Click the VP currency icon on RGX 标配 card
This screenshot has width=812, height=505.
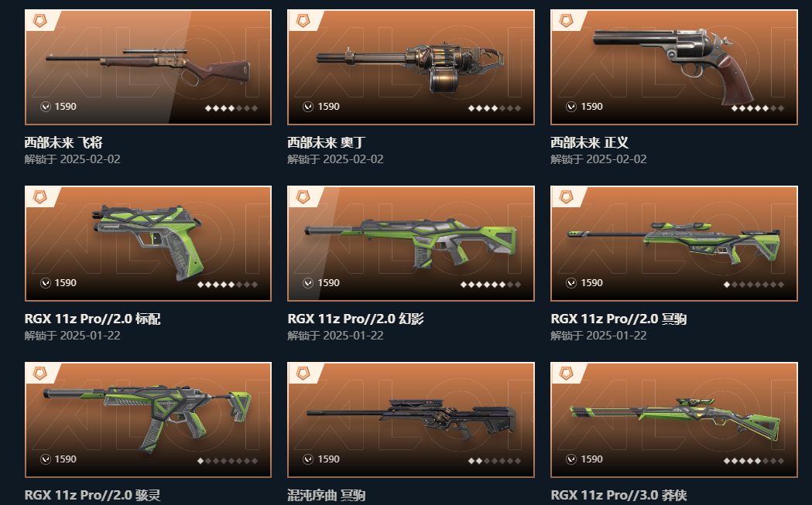point(46,283)
